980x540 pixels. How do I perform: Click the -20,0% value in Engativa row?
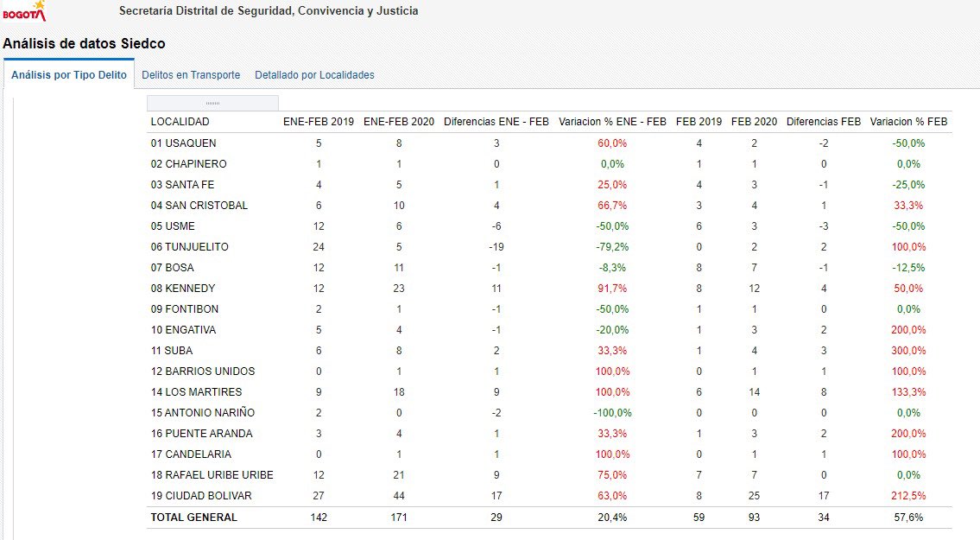612,330
